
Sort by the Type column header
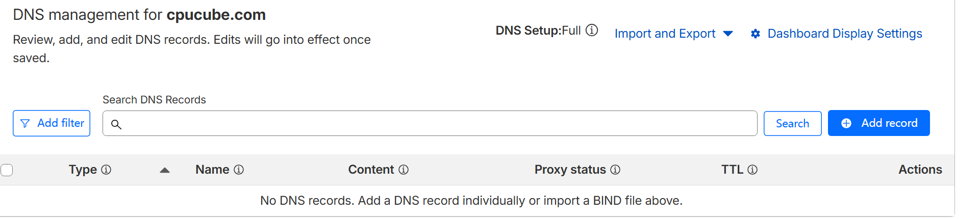click(83, 170)
